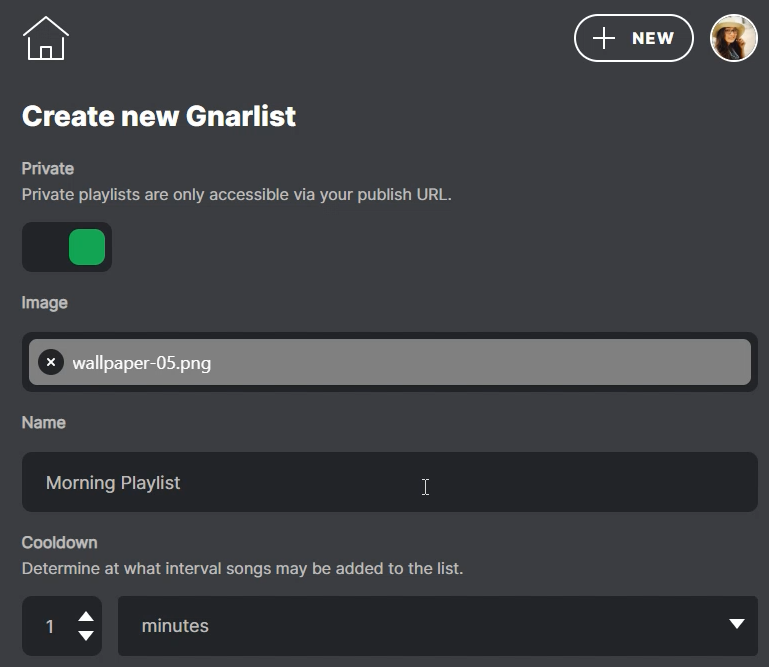This screenshot has height=667, width=769.
Task: Toggle the Private playlist switch
Action: coord(67,247)
